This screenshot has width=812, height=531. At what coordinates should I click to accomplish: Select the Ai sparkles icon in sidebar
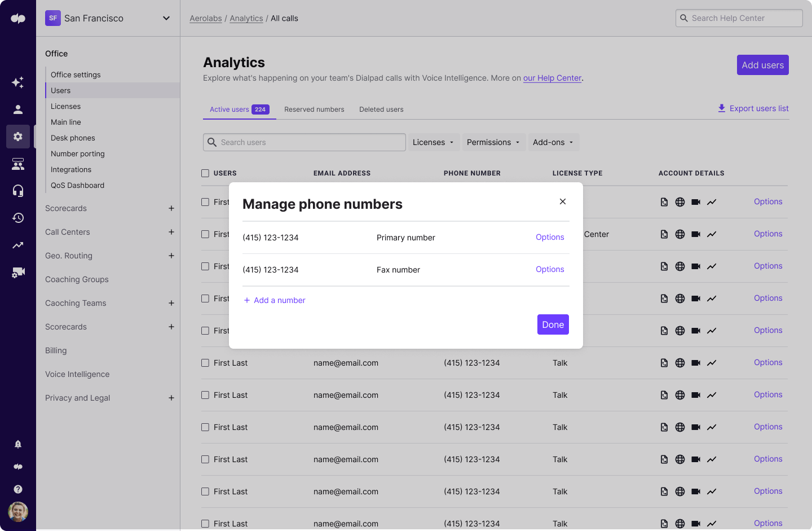pos(18,82)
